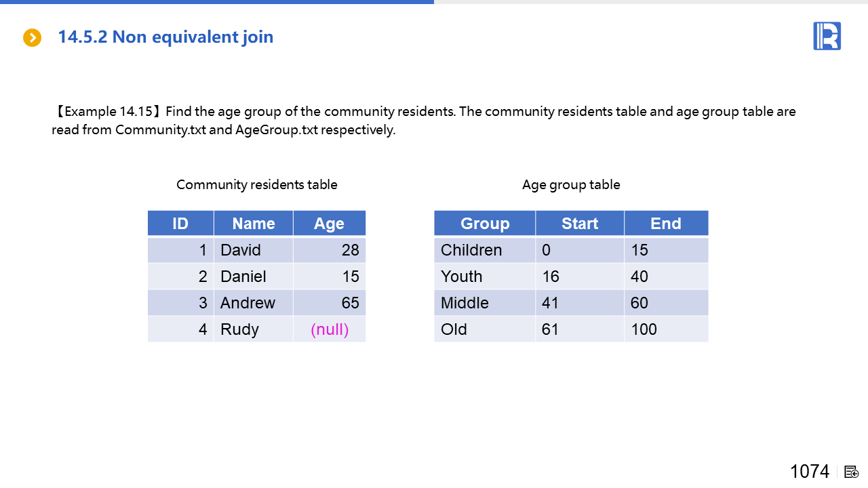Click the slide number 1074

point(810,472)
